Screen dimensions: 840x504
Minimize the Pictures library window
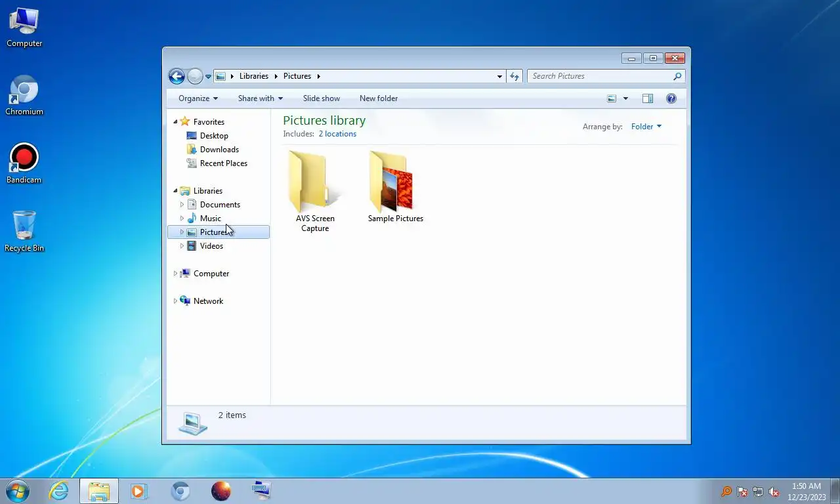631,58
